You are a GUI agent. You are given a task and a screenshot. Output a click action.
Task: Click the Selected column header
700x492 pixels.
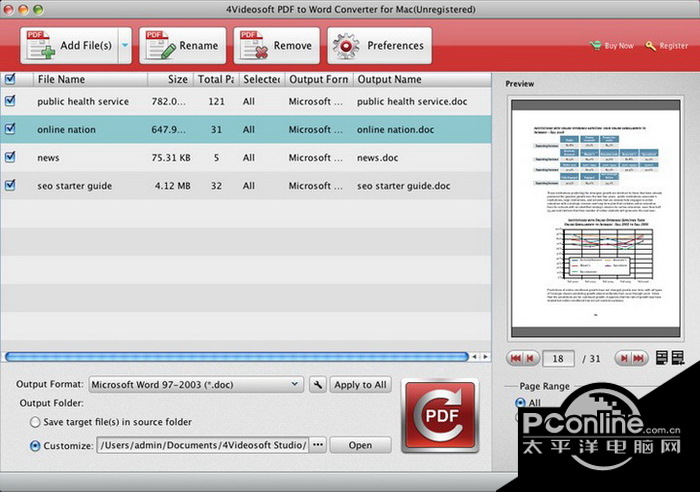click(x=262, y=79)
